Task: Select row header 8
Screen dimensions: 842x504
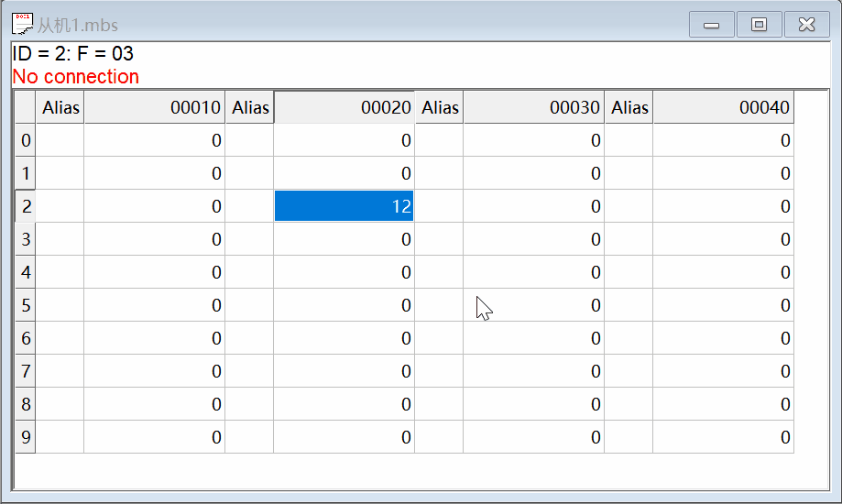Action: click(x=26, y=404)
